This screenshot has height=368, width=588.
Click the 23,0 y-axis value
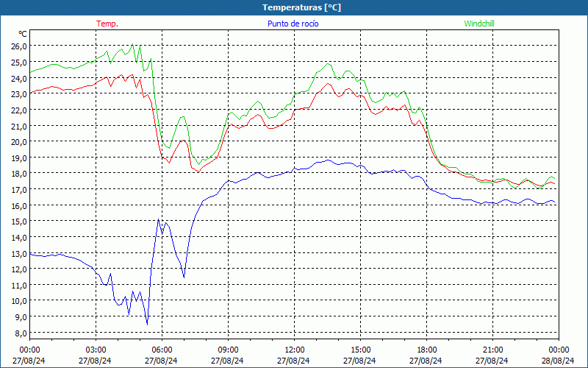click(x=20, y=94)
